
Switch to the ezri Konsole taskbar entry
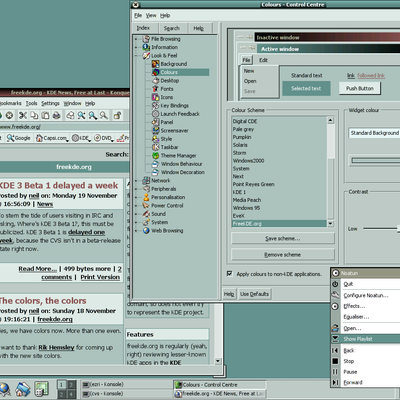point(127,384)
